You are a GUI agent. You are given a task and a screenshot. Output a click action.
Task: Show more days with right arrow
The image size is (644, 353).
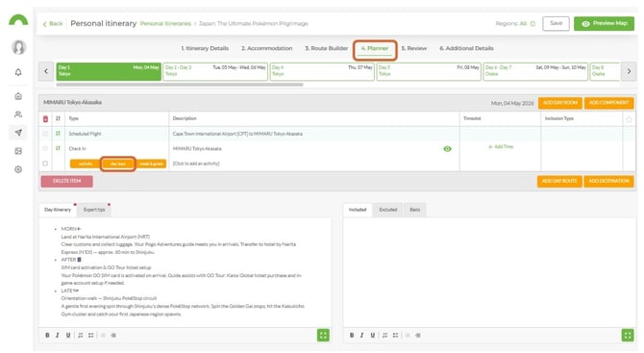point(629,71)
